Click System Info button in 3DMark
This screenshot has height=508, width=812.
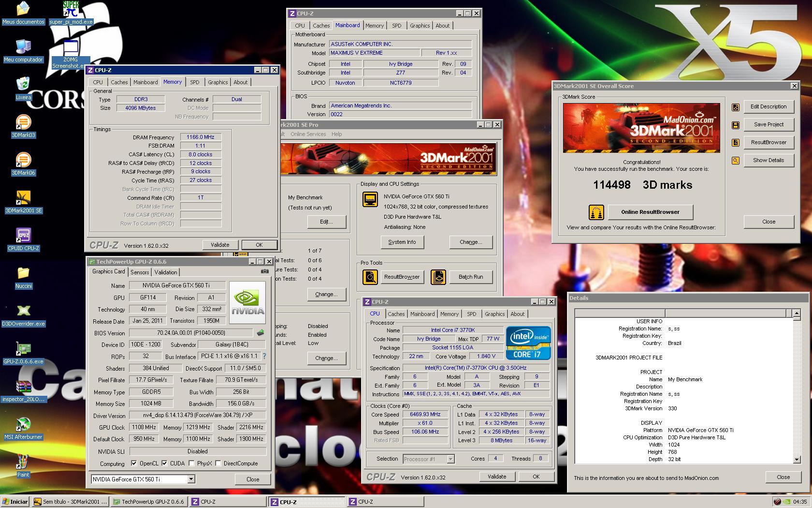click(x=402, y=242)
